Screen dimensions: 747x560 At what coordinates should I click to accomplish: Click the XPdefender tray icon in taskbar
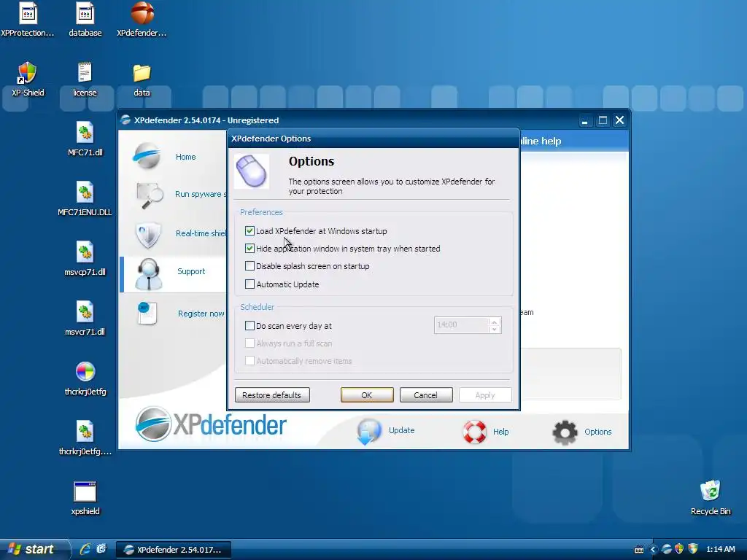(667, 550)
